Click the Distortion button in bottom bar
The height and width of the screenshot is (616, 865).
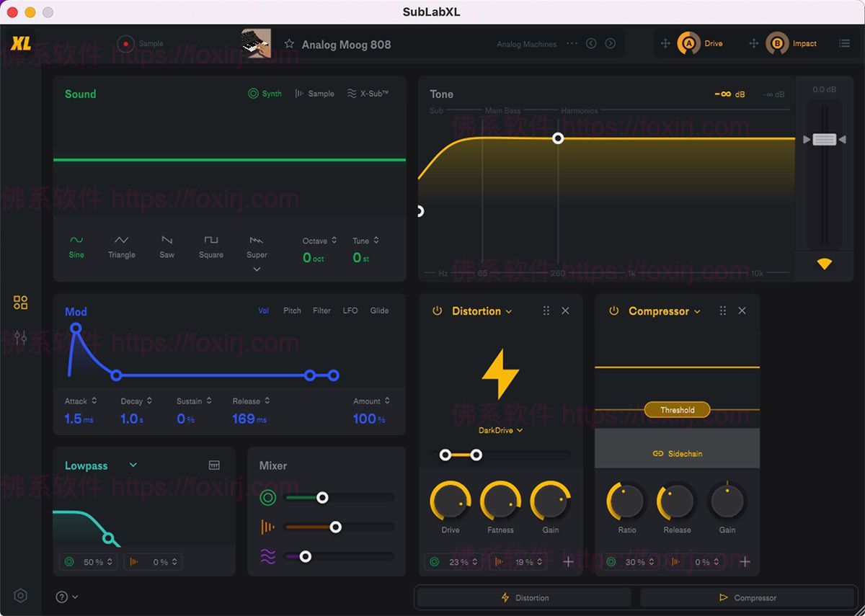(x=524, y=597)
